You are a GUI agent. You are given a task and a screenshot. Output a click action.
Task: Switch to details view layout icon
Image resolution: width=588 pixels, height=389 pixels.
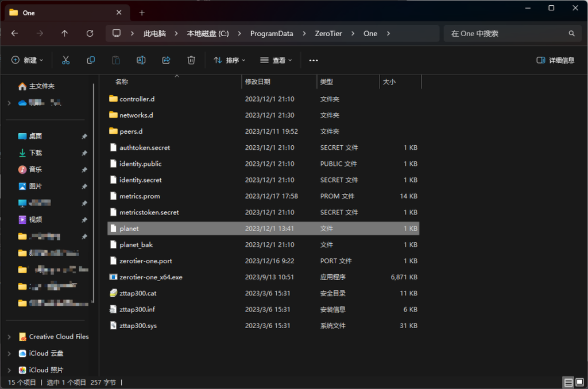[x=567, y=382]
